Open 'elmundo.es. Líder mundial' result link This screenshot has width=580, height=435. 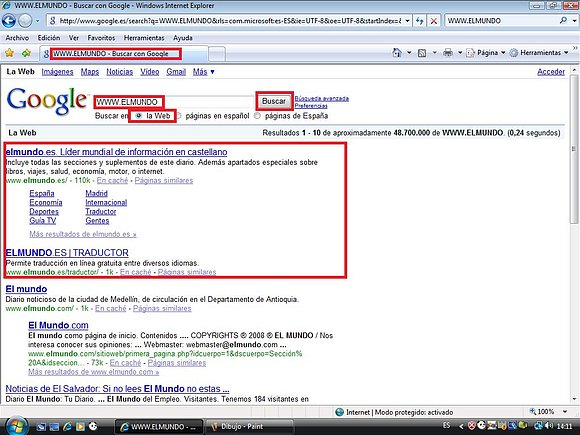click(116, 152)
